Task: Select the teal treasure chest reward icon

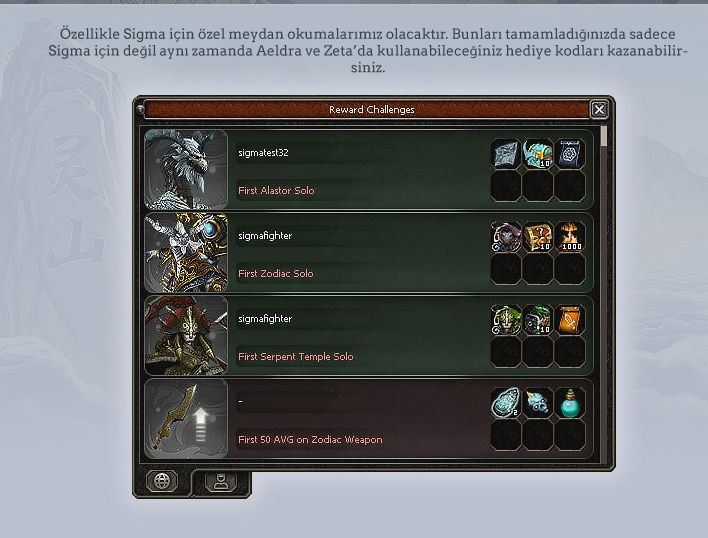Action: point(538,153)
